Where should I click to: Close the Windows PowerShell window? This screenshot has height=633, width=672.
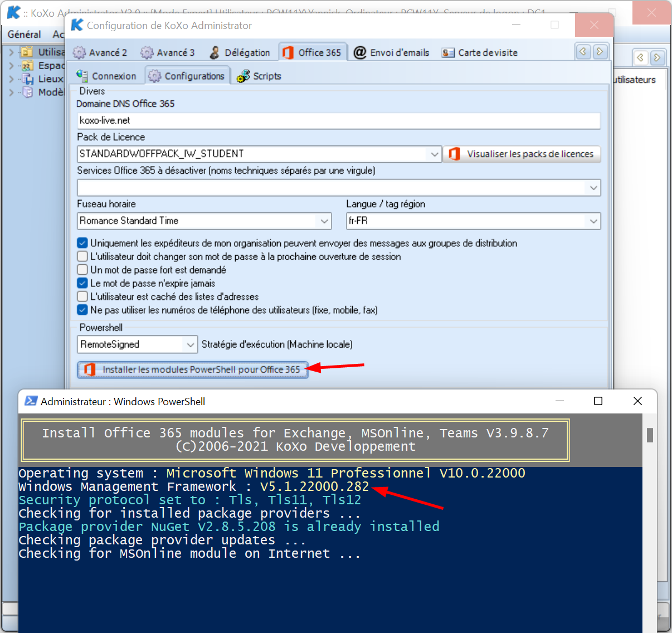point(637,401)
